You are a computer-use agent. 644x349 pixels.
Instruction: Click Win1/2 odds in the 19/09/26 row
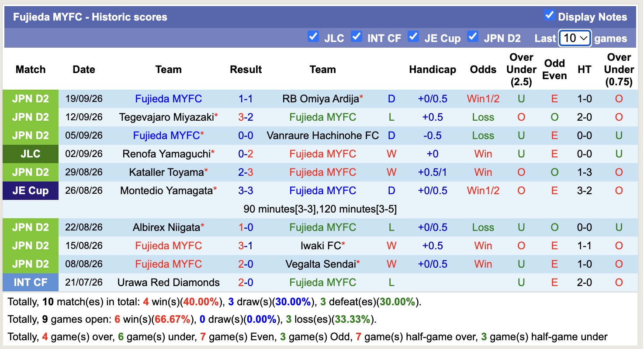483,99
